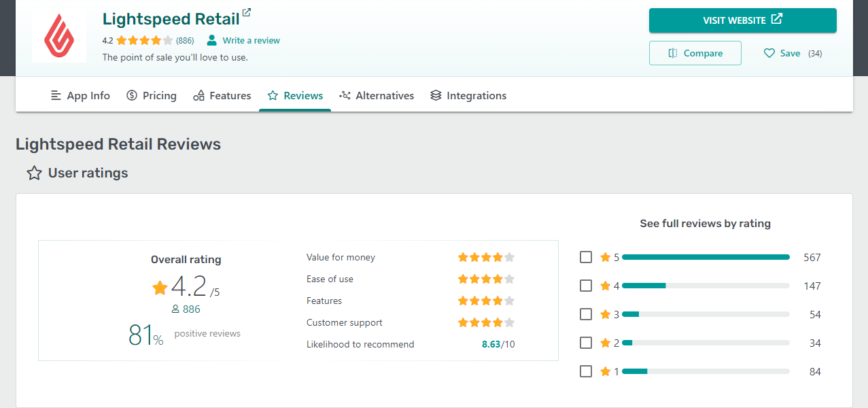Check the 2 star rating filter checkbox

click(586, 343)
